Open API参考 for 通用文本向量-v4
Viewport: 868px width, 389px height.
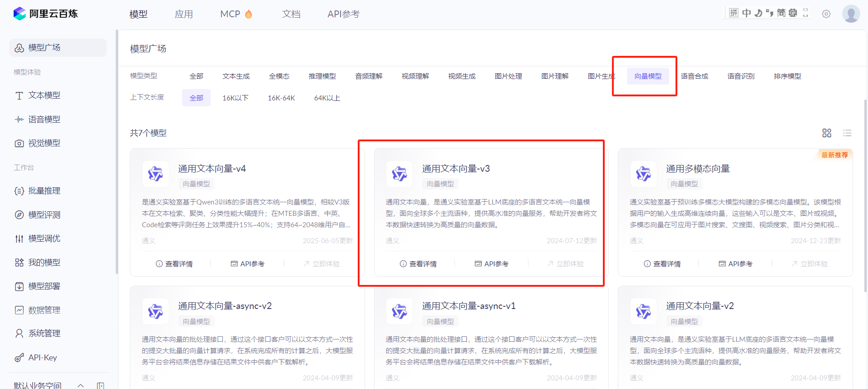(x=247, y=264)
